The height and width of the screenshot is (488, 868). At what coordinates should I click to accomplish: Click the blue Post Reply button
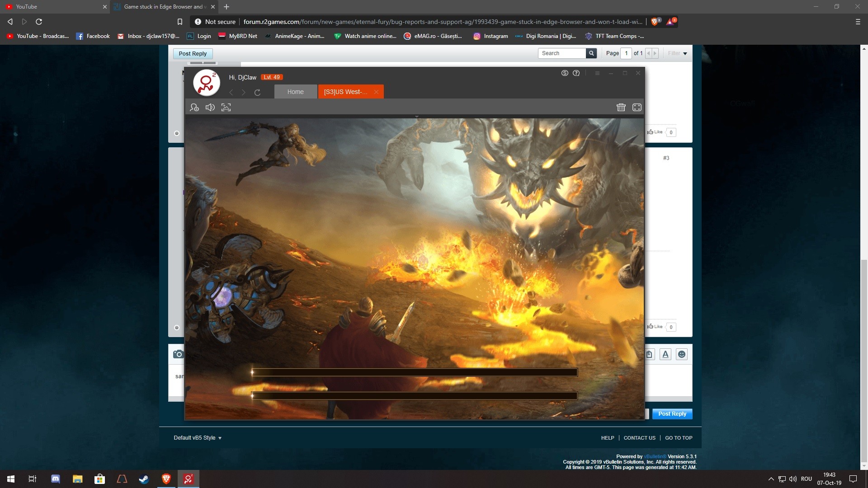click(x=672, y=414)
